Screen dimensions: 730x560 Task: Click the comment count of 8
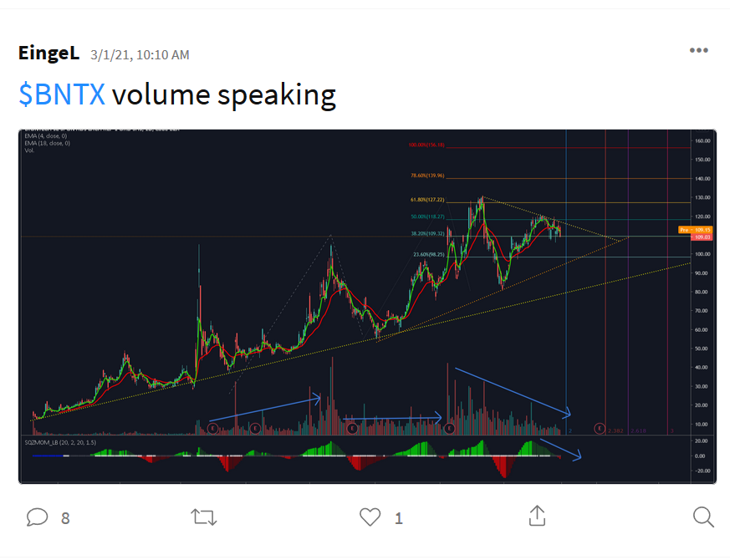(x=65, y=518)
